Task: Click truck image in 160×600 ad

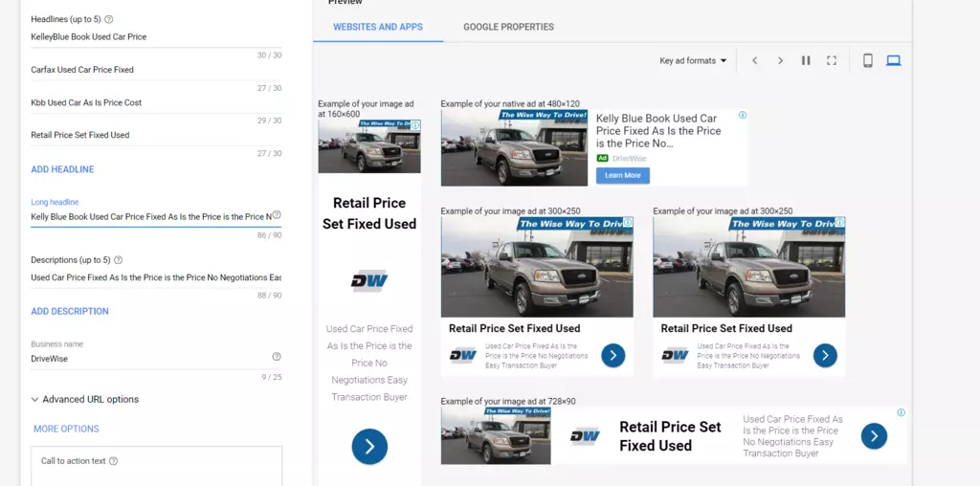Action: [x=369, y=146]
